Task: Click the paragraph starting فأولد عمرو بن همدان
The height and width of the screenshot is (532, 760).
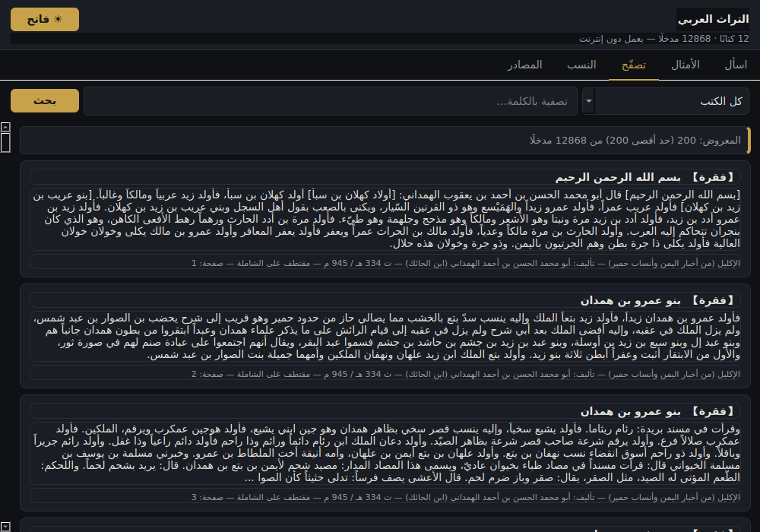Action: 385,336
